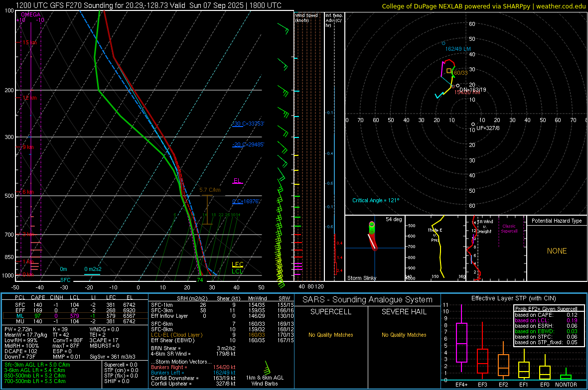Click the orange '60/33' hodograph label
Screen dimensions: 588x390
tap(460, 73)
